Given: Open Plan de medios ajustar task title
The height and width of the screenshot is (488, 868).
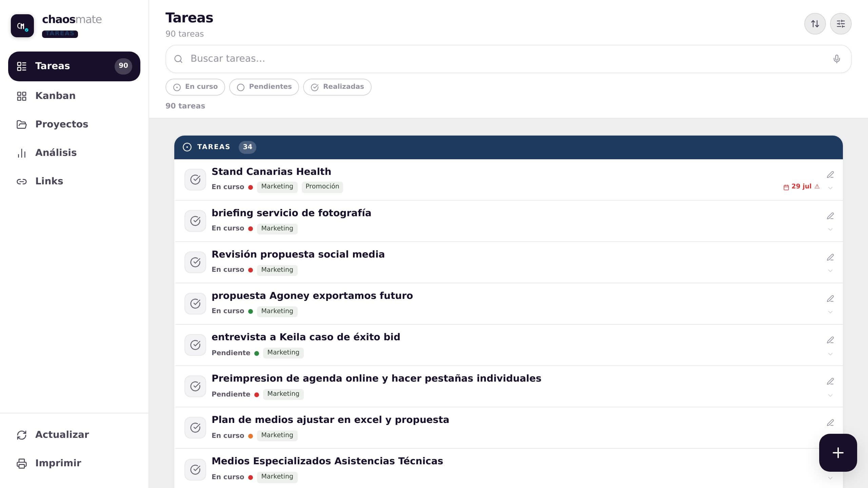Looking at the screenshot, I should point(330,420).
